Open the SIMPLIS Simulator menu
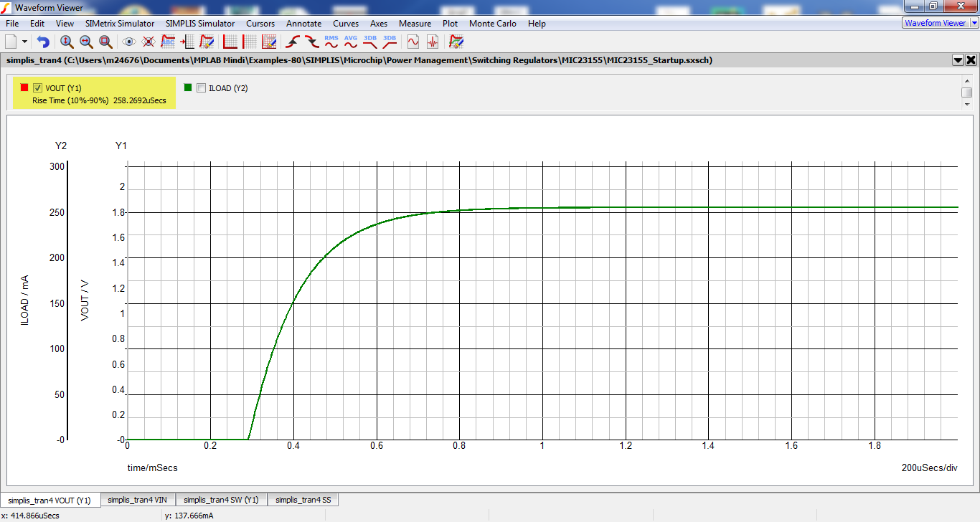The image size is (980, 522). coord(200,24)
